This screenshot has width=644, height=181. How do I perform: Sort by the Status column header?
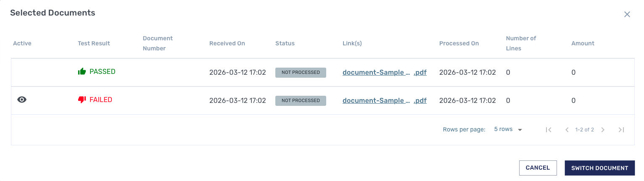(x=285, y=43)
